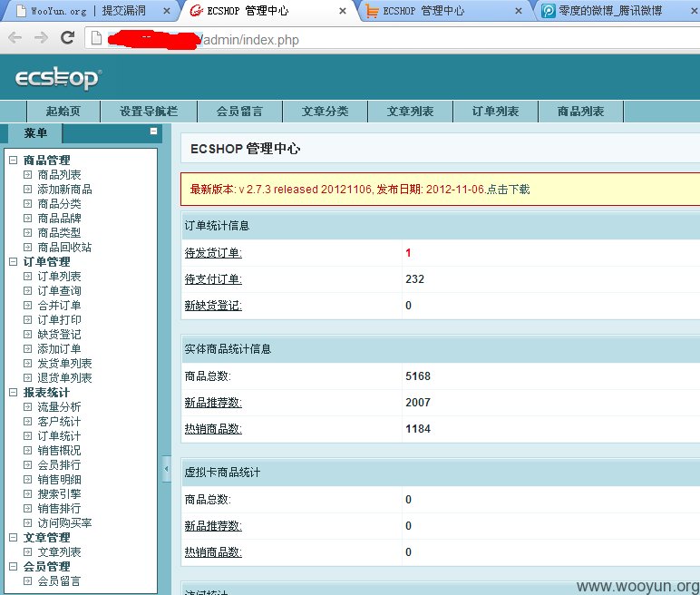This screenshot has width=700, height=595.
Task: Close the active ECSHOP 管理中心 tab
Action: pos(343,11)
